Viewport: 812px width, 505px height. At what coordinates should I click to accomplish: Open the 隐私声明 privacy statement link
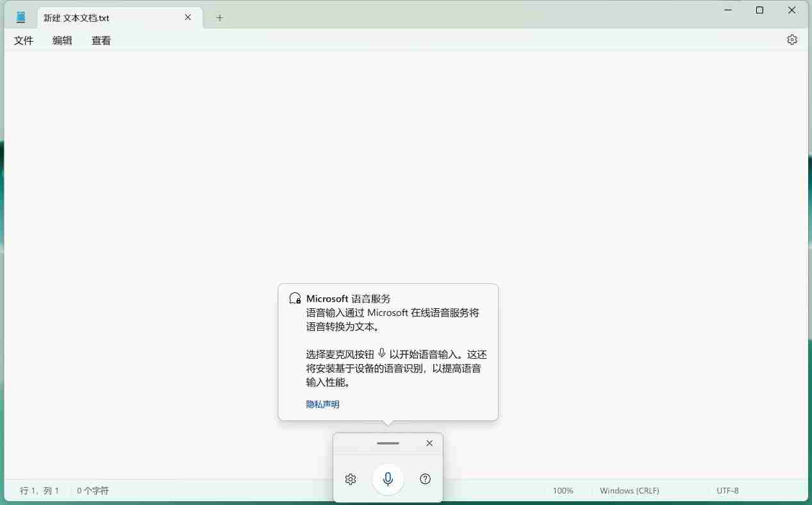tap(322, 404)
